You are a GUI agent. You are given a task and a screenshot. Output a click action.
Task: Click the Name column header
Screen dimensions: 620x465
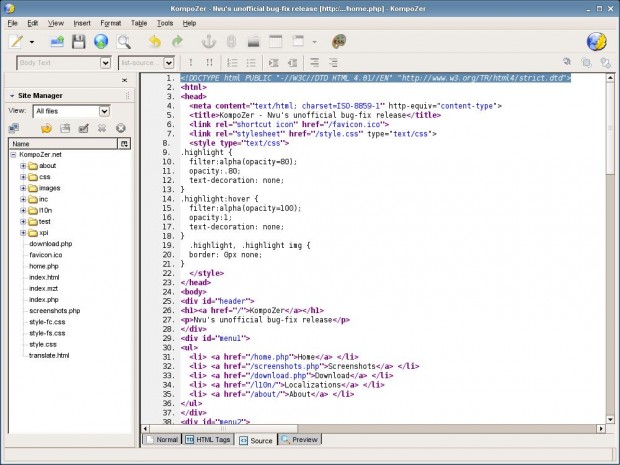coord(63,144)
